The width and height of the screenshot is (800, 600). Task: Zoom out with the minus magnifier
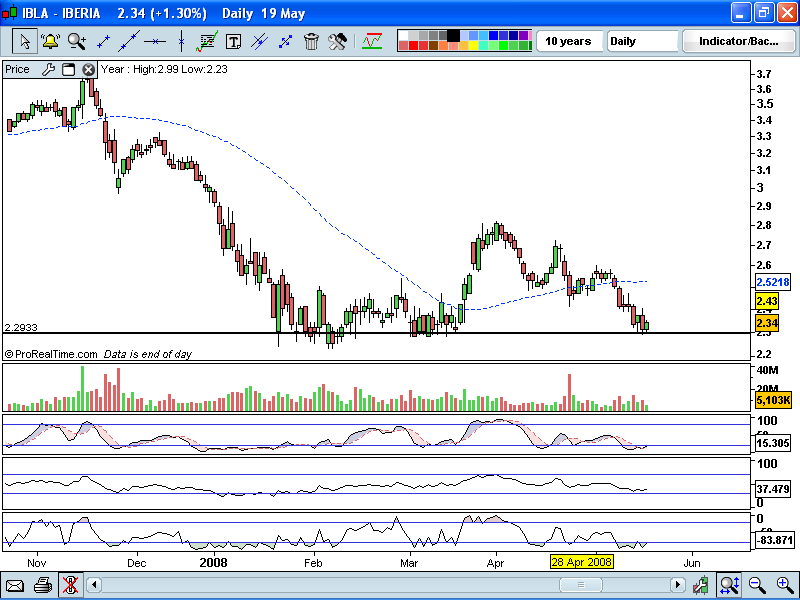pos(757,585)
